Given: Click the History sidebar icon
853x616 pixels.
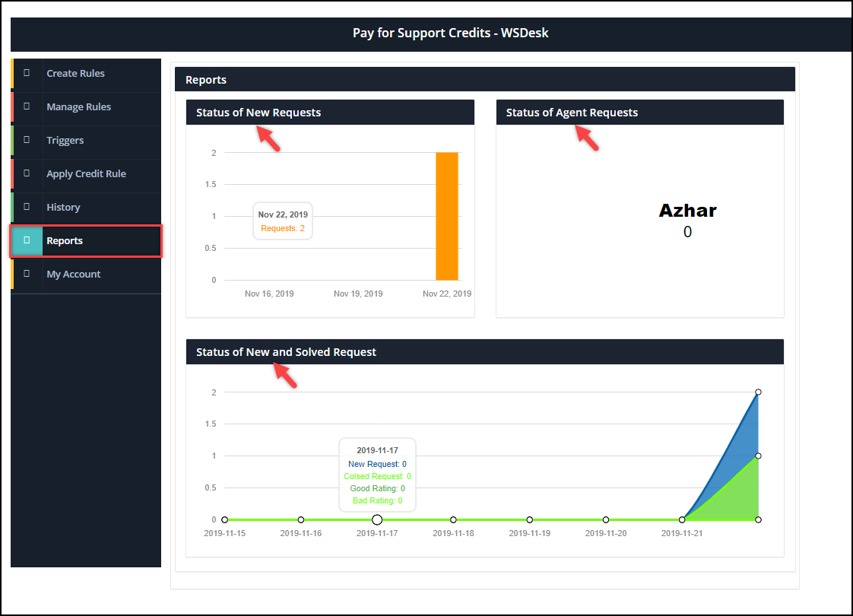Looking at the screenshot, I should [27, 207].
